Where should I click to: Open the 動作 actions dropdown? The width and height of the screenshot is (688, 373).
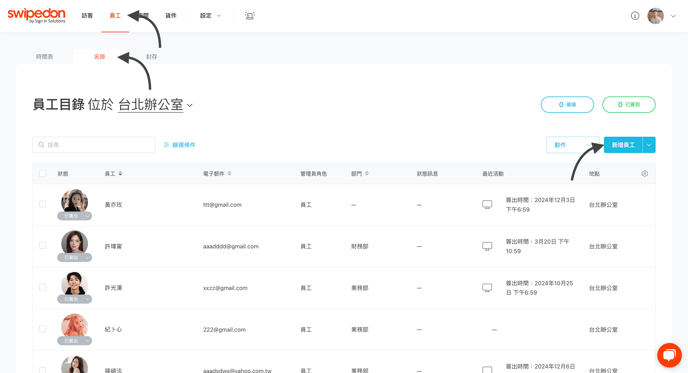click(572, 145)
